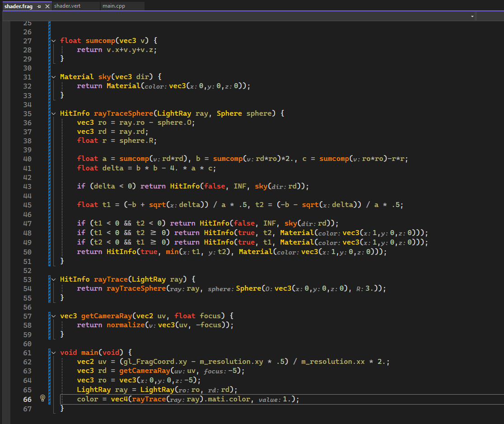Screen dimensions: 504x424
Task: Collapse the rayTrace function block
Action: click(54, 279)
